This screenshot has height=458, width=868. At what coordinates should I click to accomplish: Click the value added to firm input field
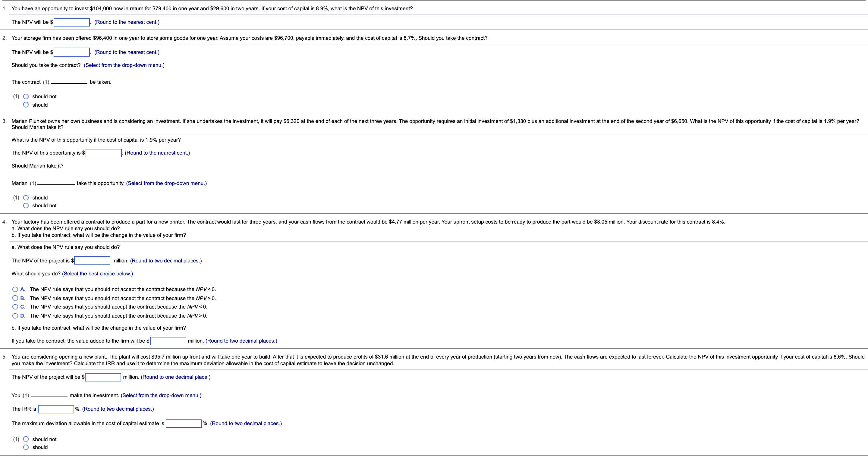point(168,341)
